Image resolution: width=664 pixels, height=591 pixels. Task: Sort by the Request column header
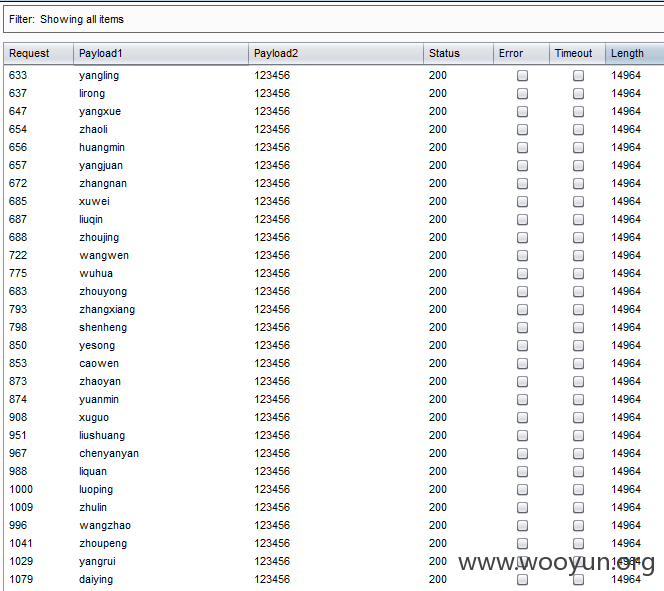click(39, 53)
